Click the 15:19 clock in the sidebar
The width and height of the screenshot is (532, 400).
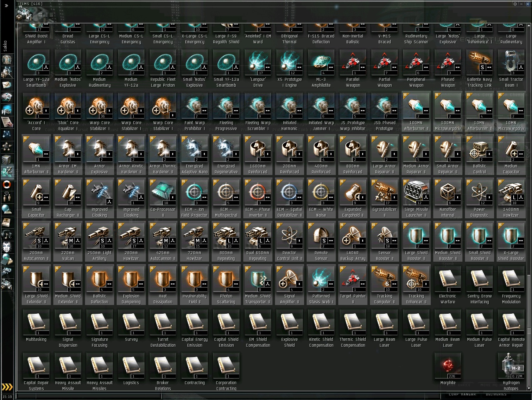coord(7,397)
